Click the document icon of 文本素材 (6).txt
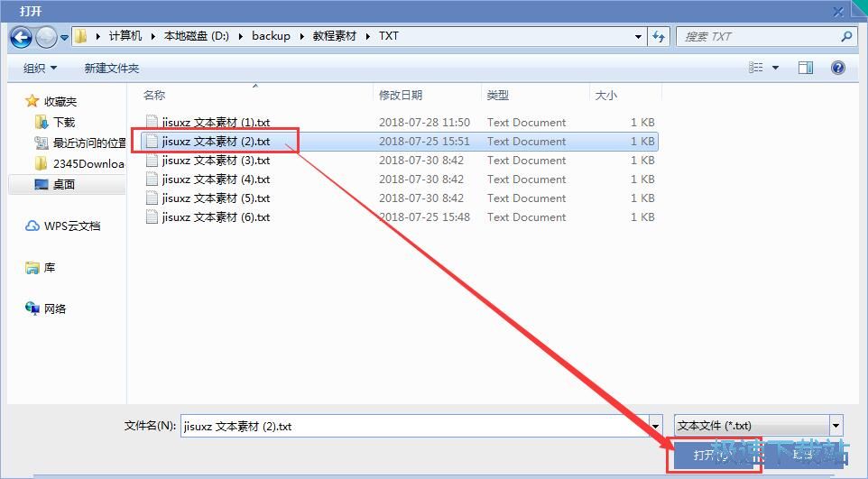 [x=152, y=216]
